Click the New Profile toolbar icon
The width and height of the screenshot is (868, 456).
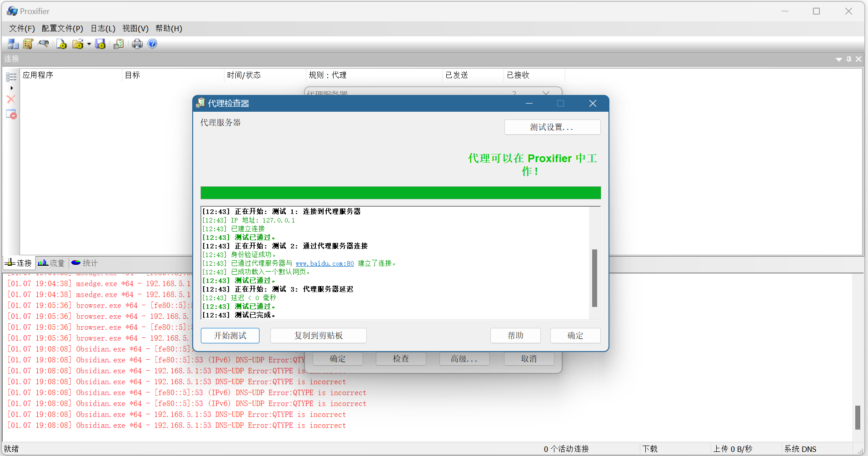coord(61,44)
